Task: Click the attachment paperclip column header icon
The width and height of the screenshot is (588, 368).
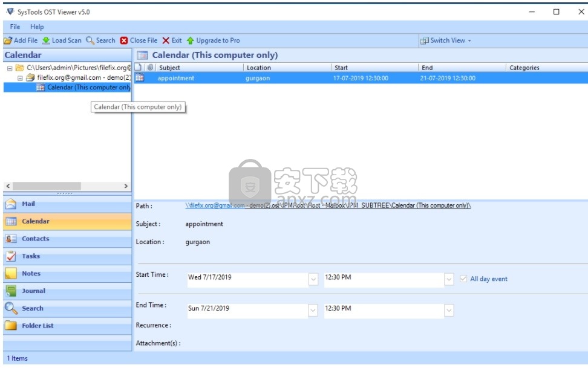Action: click(x=151, y=68)
